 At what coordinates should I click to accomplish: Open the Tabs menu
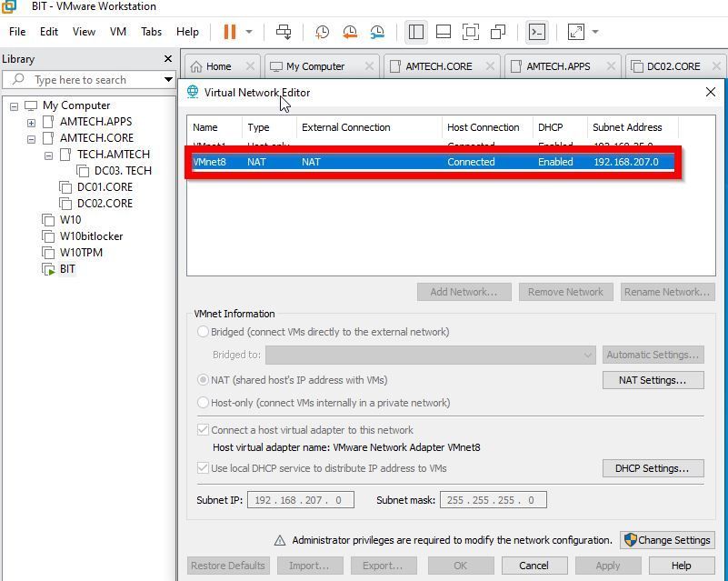[152, 32]
